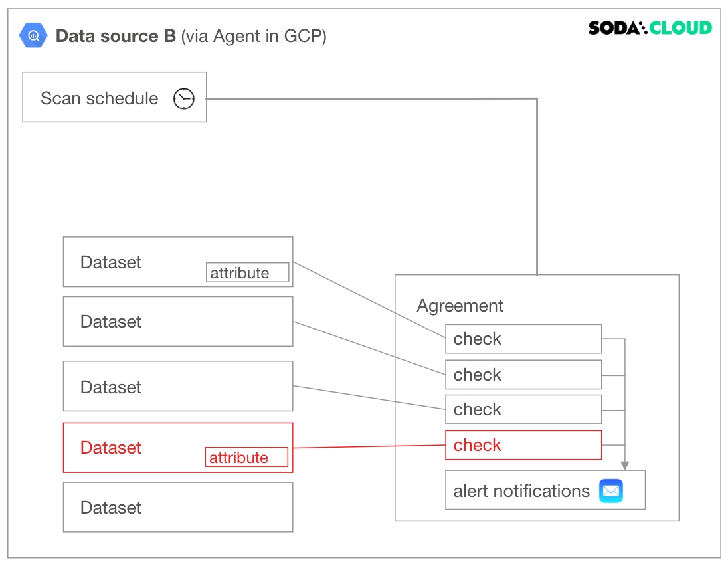Click the arrowhead pointing to alert notifications
The height and width of the screenshot is (566, 728).
(x=624, y=465)
